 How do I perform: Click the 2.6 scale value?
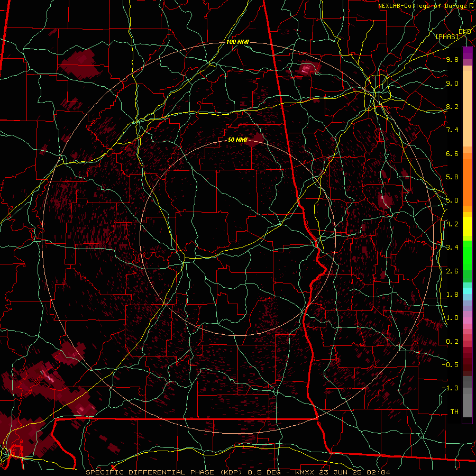pos(452,271)
